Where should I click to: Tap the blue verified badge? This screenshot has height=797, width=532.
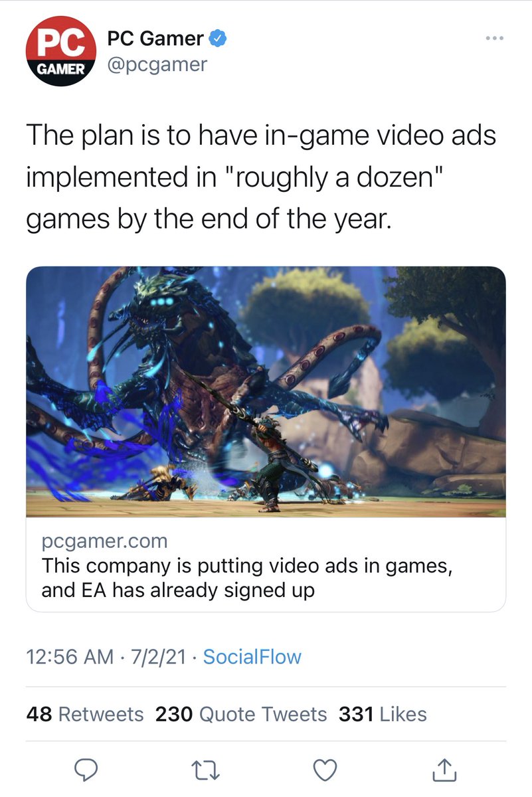(219, 39)
